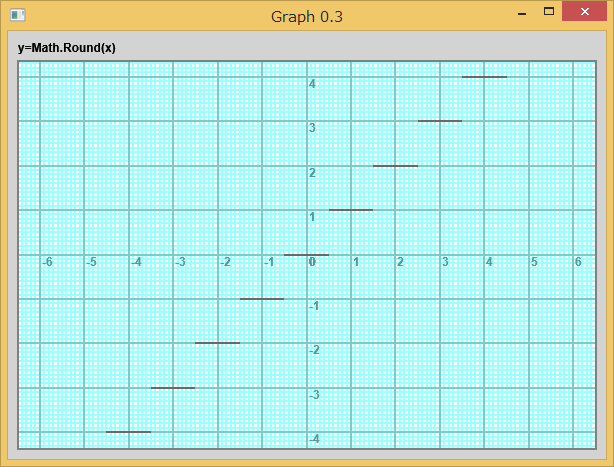Click the y-axis label -1
This screenshot has width=614, height=467.
tap(314, 306)
